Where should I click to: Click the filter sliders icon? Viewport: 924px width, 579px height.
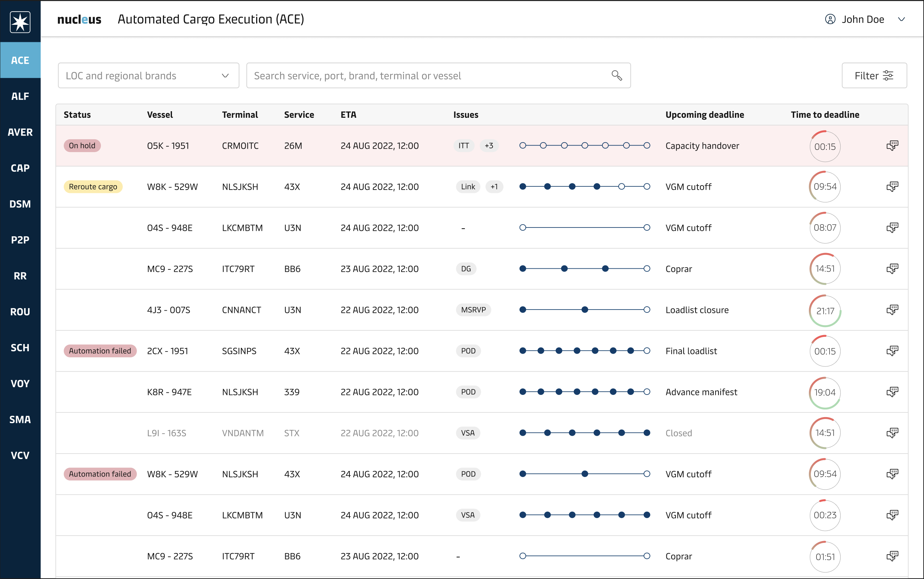(x=888, y=75)
